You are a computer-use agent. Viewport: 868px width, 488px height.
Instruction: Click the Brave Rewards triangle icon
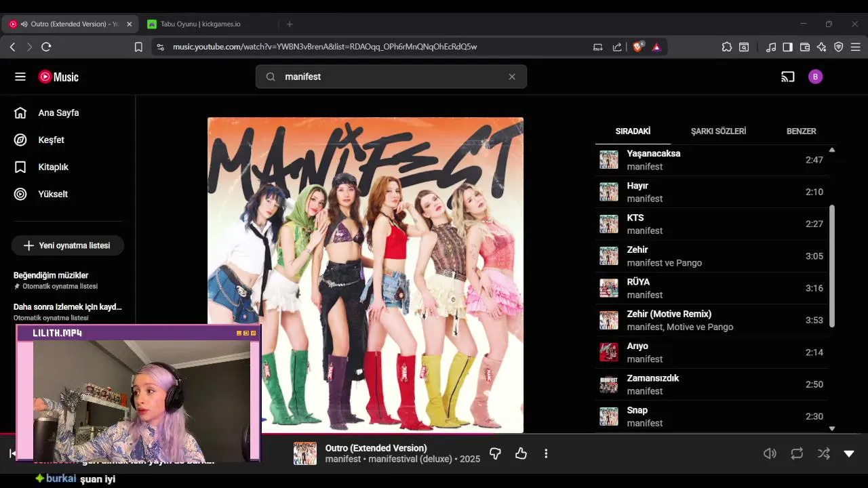coord(656,47)
